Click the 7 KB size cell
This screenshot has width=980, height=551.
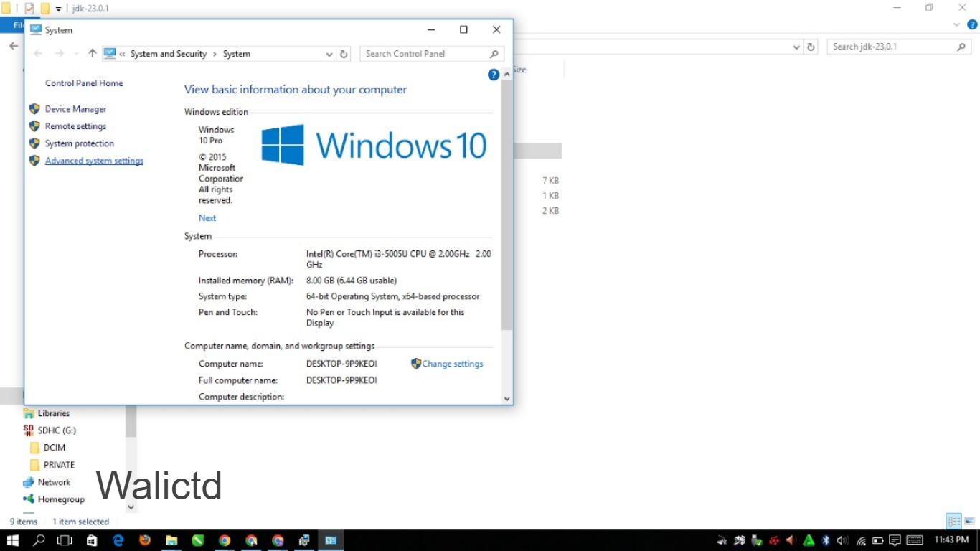551,181
